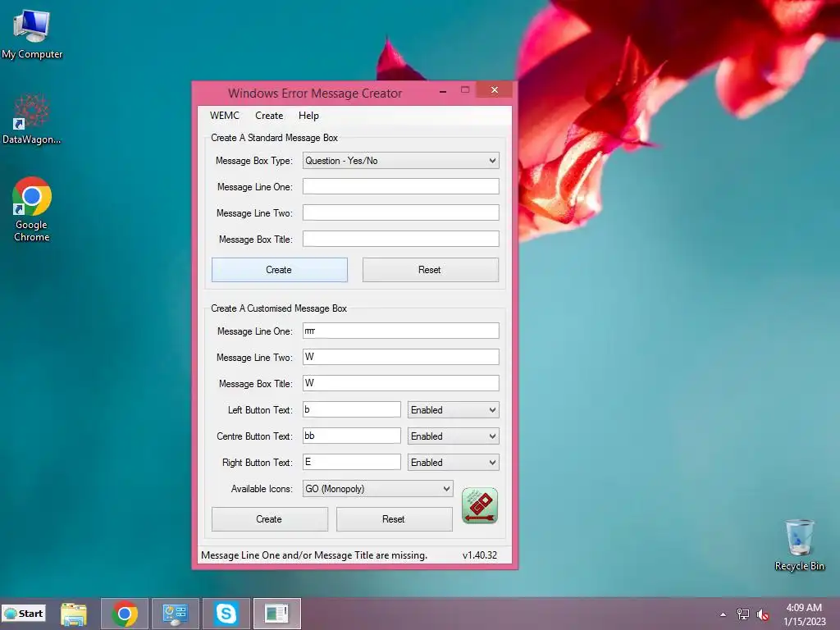Image resolution: width=840 pixels, height=630 pixels.
Task: Expand Centre Button Enabled dropdown
Action: coord(453,436)
